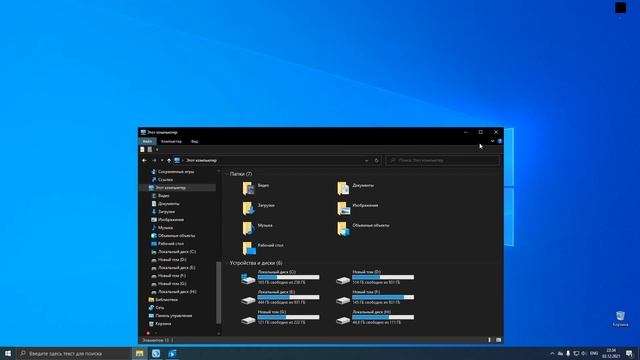Open the Файл tab
Image resolution: width=640 pixels, height=360 pixels.
(x=147, y=141)
